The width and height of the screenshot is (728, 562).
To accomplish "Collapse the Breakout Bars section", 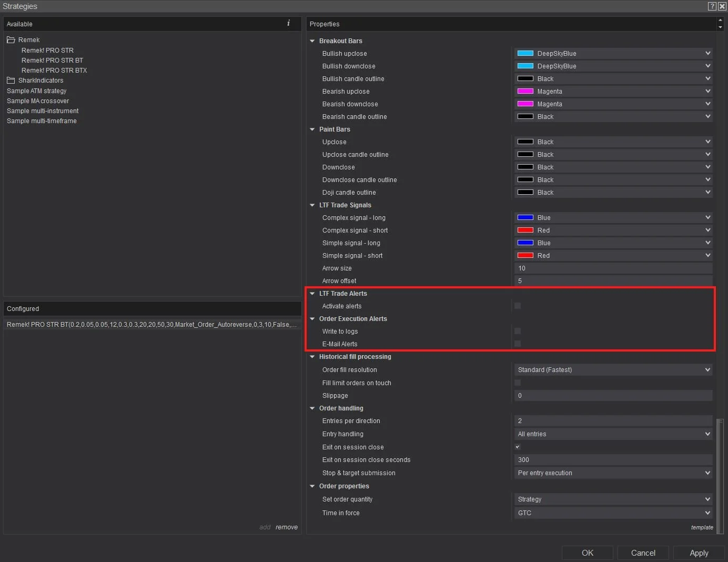I will click(312, 41).
